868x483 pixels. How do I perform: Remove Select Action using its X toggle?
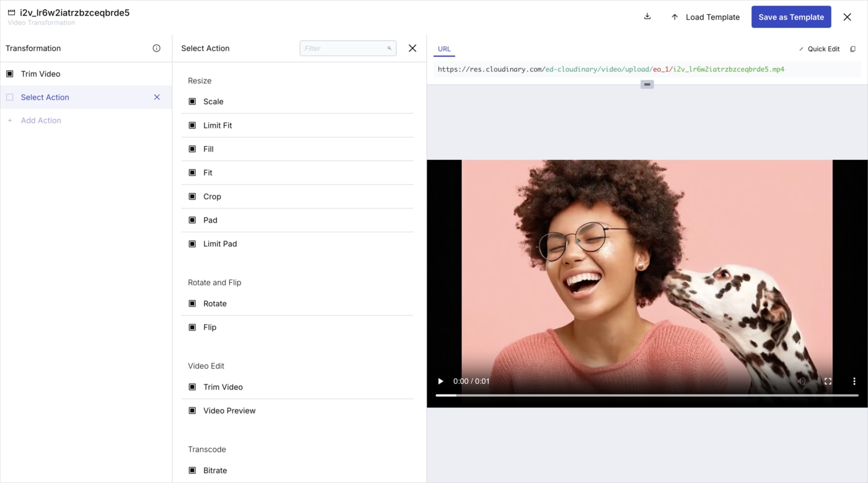coord(156,97)
